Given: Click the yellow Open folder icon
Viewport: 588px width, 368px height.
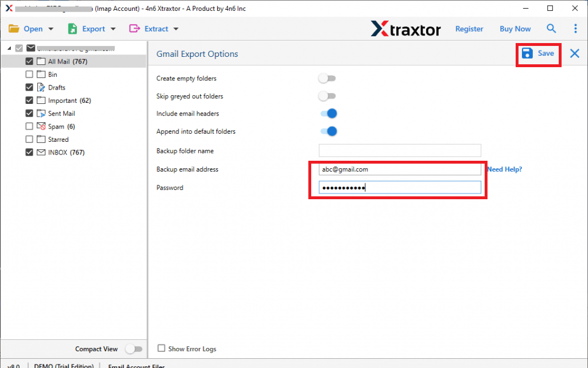Looking at the screenshot, I should pos(14,28).
